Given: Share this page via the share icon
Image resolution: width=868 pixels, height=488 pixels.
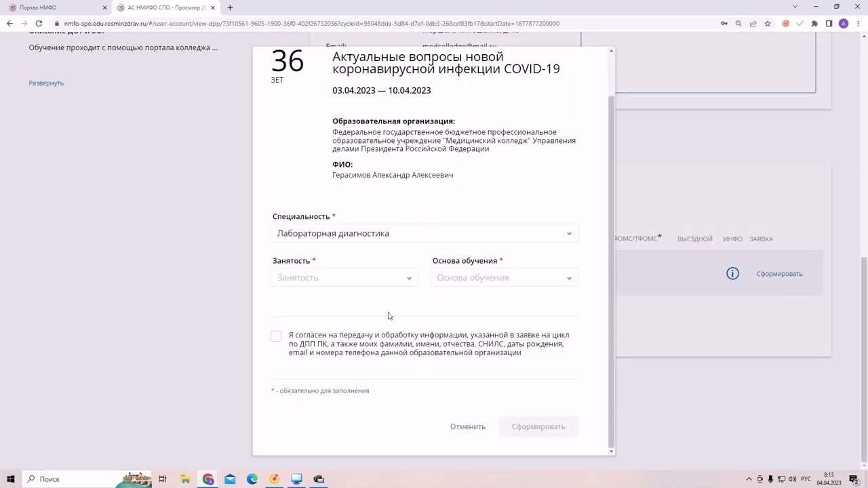Looking at the screenshot, I should pos(753,24).
